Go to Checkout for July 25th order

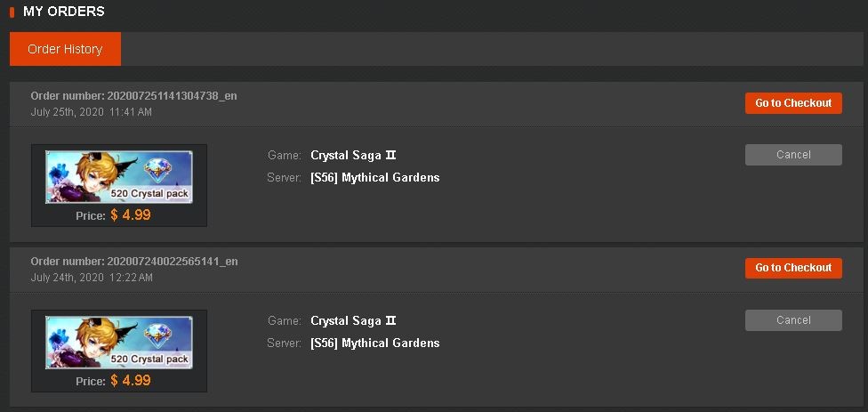point(793,103)
